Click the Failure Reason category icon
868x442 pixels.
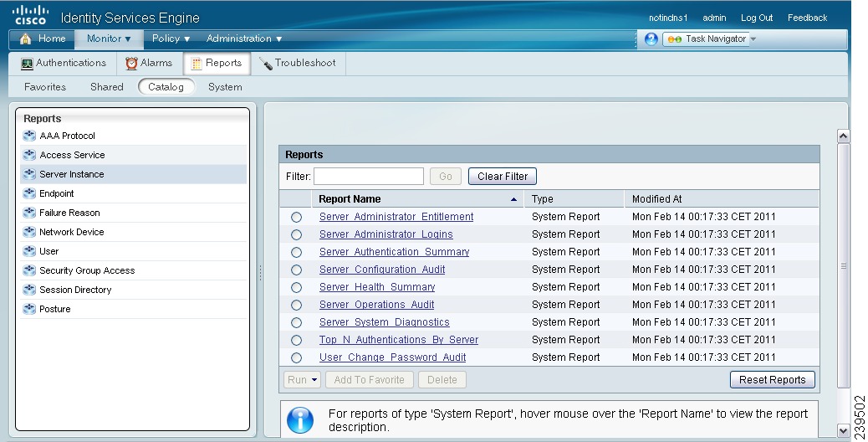pyautogui.click(x=29, y=213)
